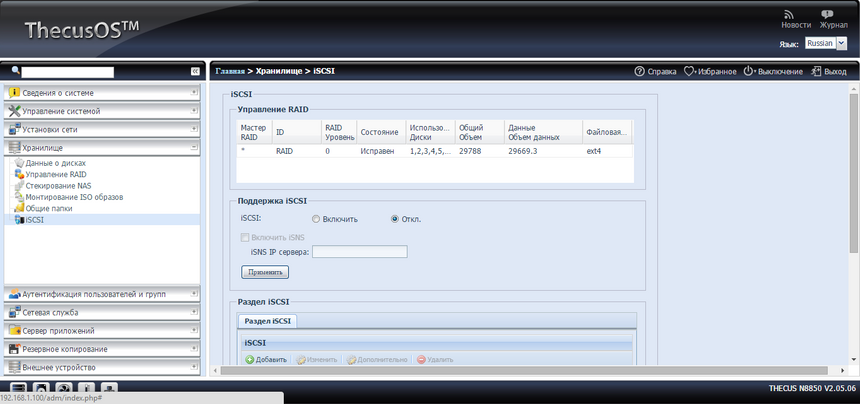Click the 1,2,3,4,5 disks cell
The height and width of the screenshot is (404, 860).
click(431, 151)
